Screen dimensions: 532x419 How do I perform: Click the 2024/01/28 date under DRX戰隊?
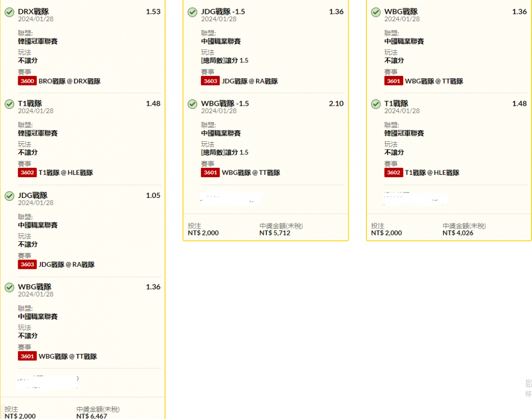pyautogui.click(x=35, y=19)
